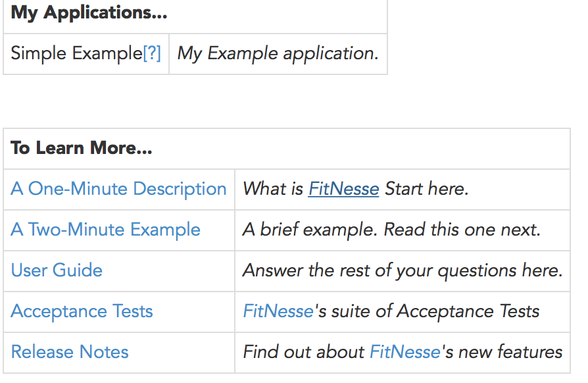Click the text 'suite of Acceptance Tests'

coord(434,311)
